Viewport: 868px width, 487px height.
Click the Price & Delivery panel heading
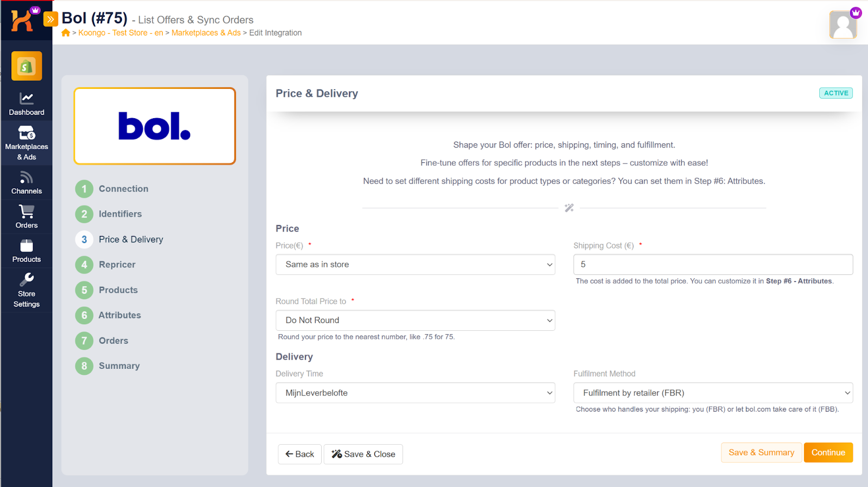pos(317,93)
